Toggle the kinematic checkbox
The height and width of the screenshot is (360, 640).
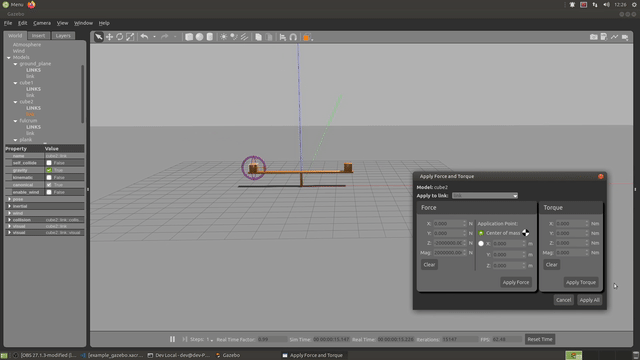(49, 178)
